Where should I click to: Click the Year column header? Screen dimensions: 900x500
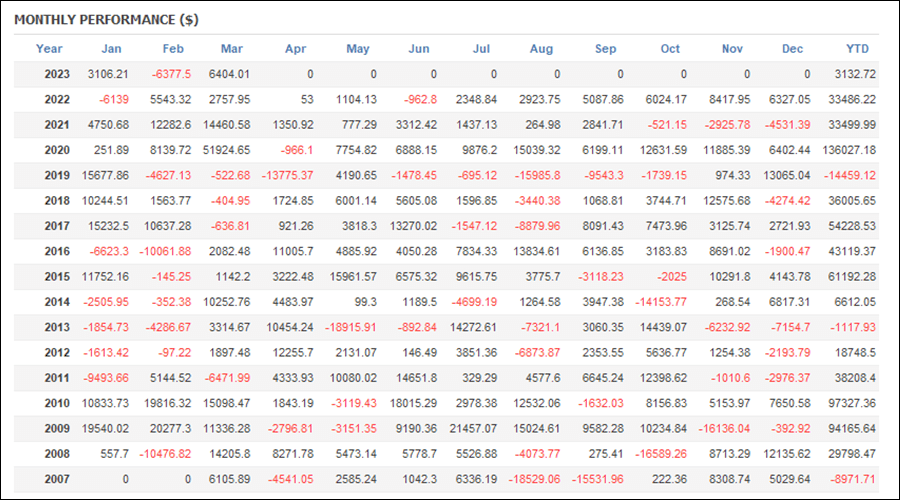coord(49,49)
